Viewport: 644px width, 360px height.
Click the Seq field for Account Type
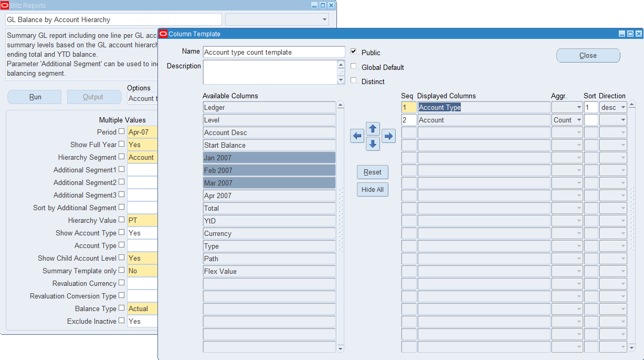(409, 107)
